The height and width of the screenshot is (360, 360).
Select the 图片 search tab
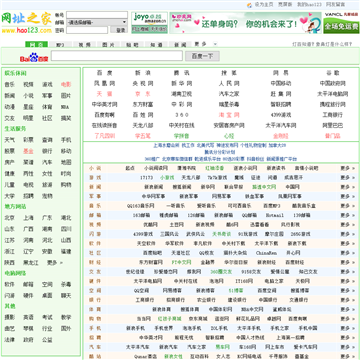pyautogui.click(x=108, y=45)
